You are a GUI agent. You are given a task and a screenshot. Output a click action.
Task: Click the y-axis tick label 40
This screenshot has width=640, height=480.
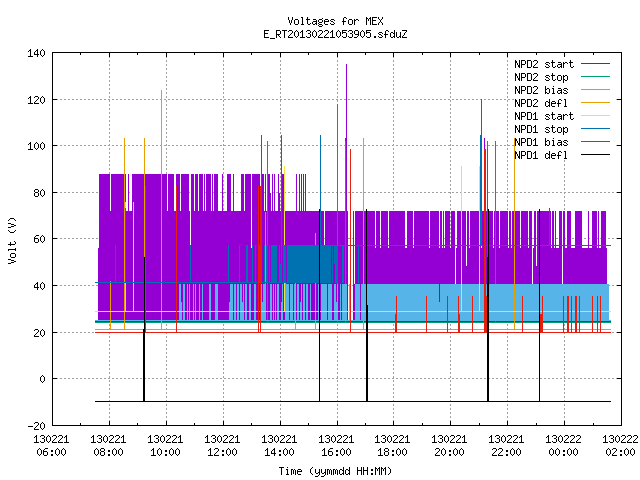tap(39, 286)
